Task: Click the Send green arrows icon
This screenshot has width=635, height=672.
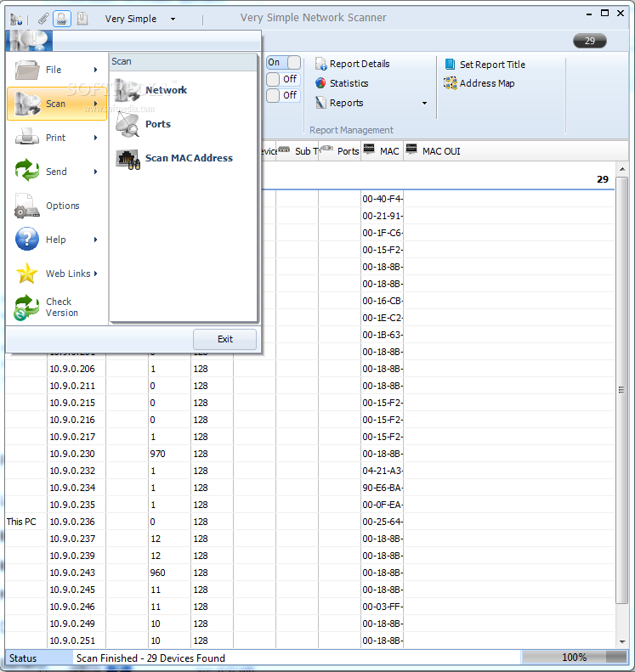Action: (26, 171)
